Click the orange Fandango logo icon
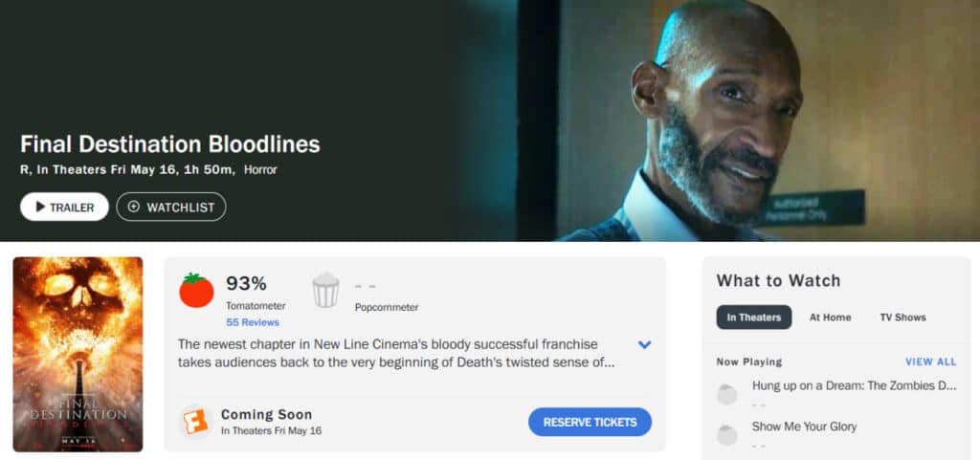This screenshot has height=460, width=980. 195,422
